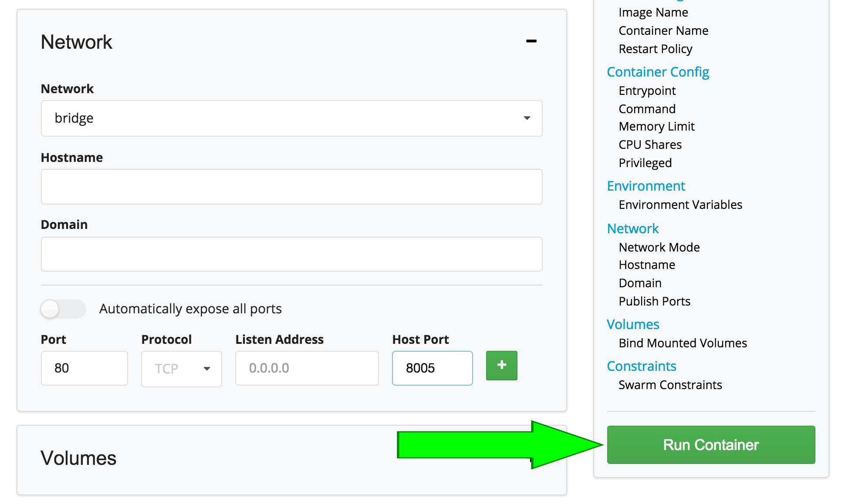Screen dimensions: 852x504
Task: Select Swarm Constraints sidebar item
Action: [670, 385]
